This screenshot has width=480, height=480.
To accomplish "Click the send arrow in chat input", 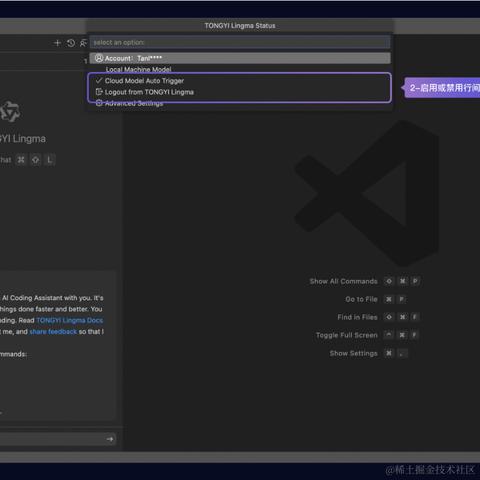I will pyautogui.click(x=110, y=439).
